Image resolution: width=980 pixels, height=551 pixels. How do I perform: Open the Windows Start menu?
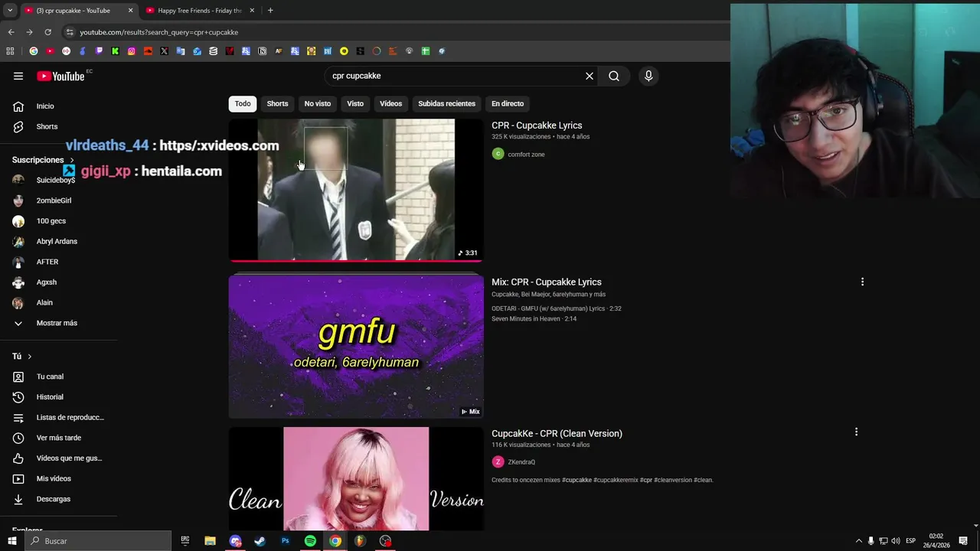click(x=11, y=541)
